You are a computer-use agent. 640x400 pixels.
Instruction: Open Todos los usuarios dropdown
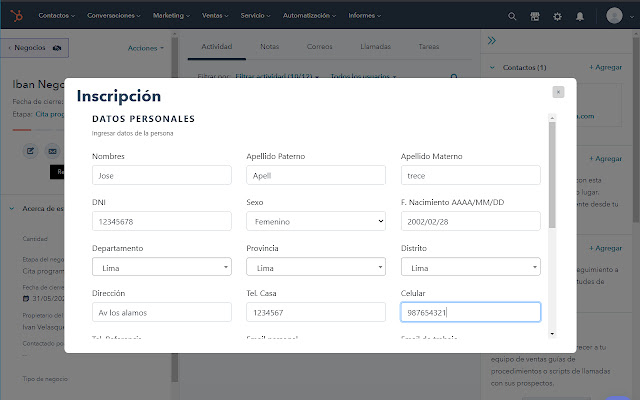coord(363,76)
